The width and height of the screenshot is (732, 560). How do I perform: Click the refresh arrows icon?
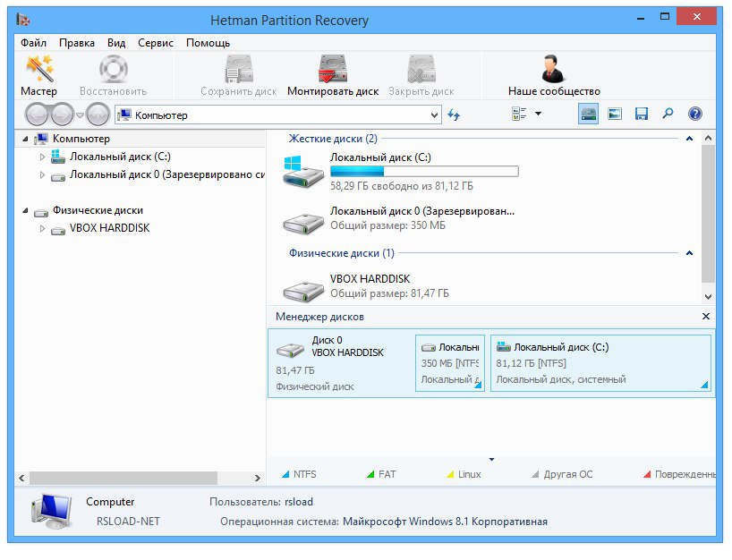coord(454,115)
